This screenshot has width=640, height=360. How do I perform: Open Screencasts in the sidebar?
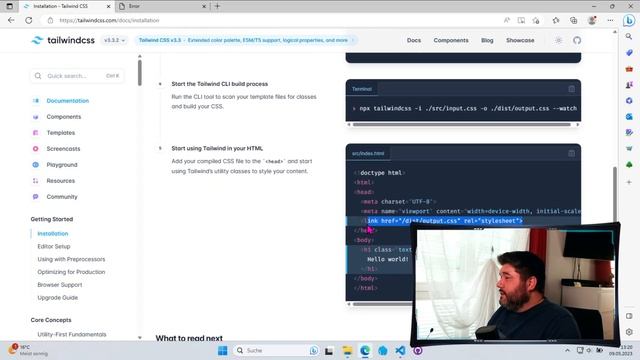63,149
